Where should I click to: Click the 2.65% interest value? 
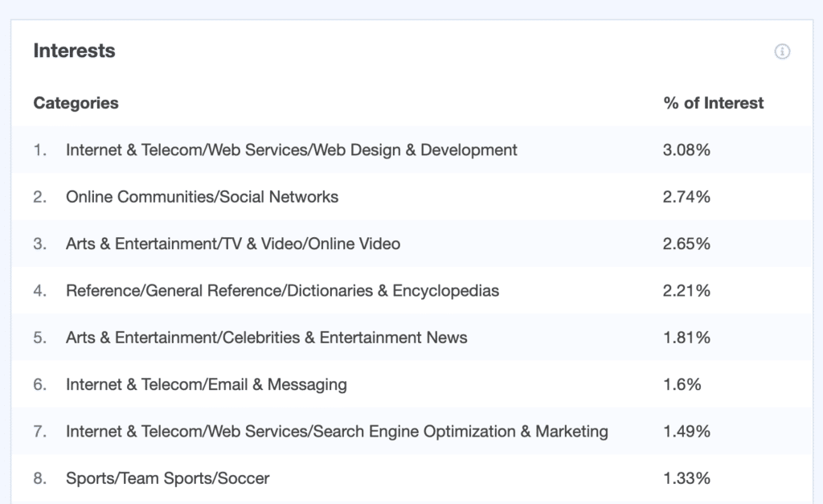tap(686, 244)
